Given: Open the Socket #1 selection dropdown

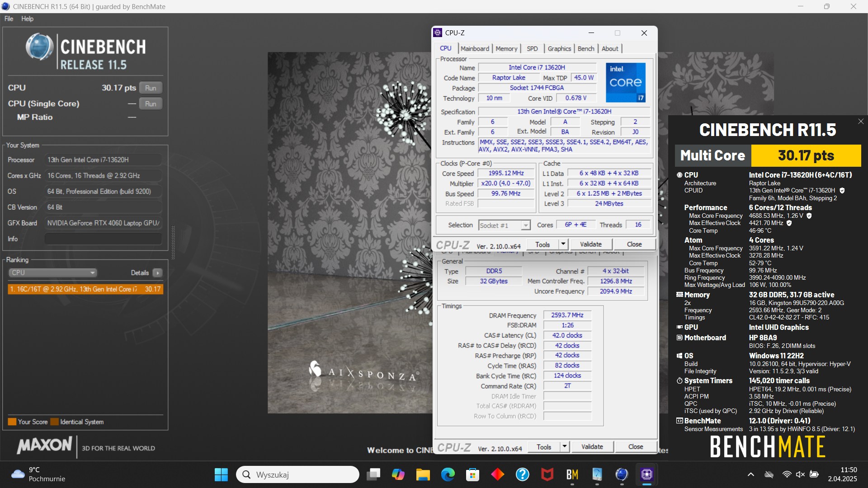Looking at the screenshot, I should 504,225.
